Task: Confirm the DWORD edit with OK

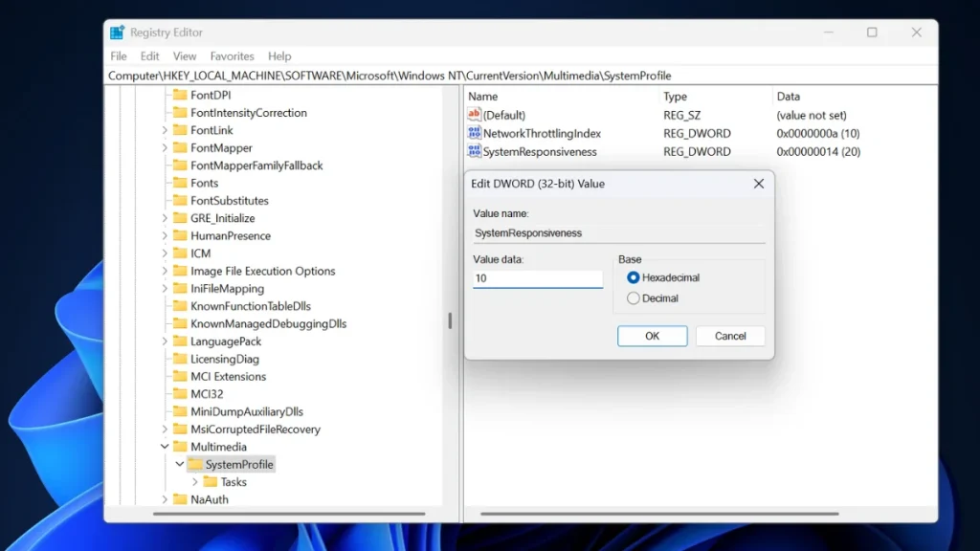Action: 652,336
